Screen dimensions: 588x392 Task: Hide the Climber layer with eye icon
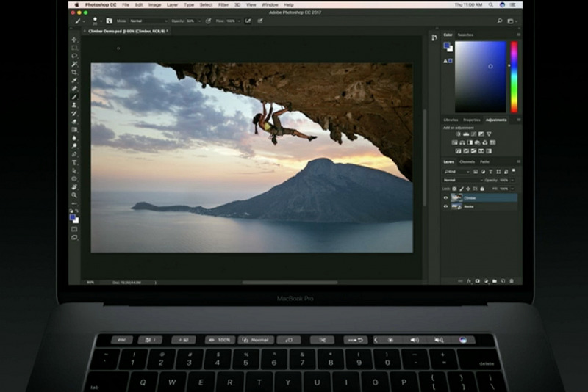(445, 197)
